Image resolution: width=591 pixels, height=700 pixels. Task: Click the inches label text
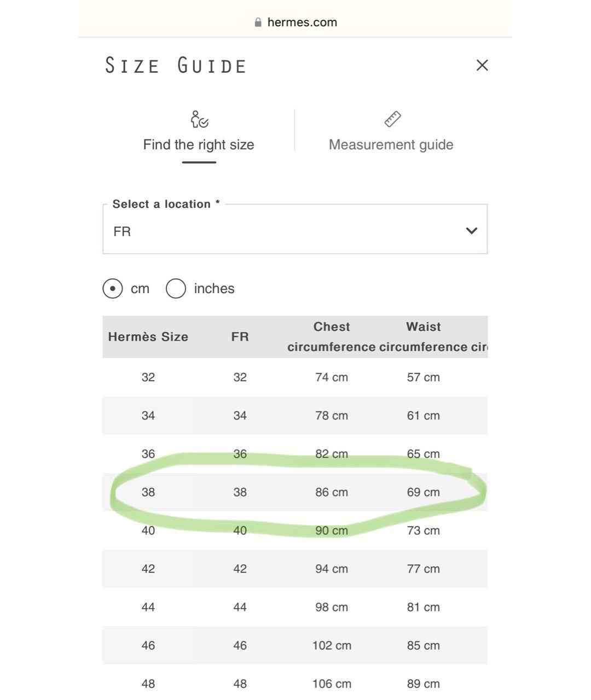214,288
